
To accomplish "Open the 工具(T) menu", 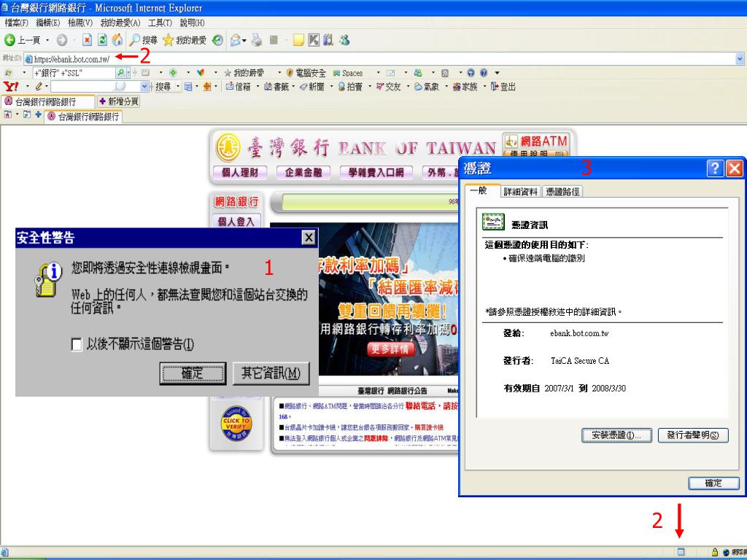I will (x=160, y=23).
